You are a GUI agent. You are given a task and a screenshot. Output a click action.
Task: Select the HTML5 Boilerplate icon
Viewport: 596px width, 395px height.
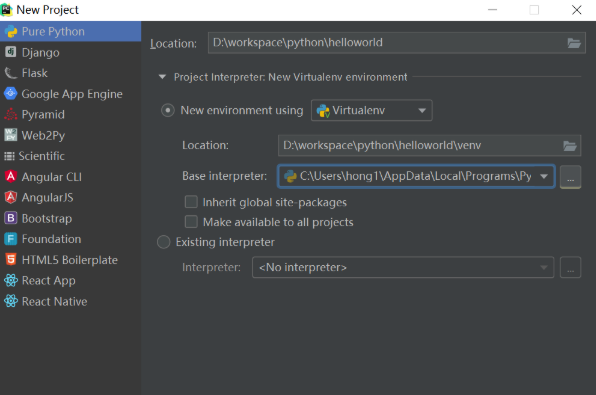click(11, 260)
